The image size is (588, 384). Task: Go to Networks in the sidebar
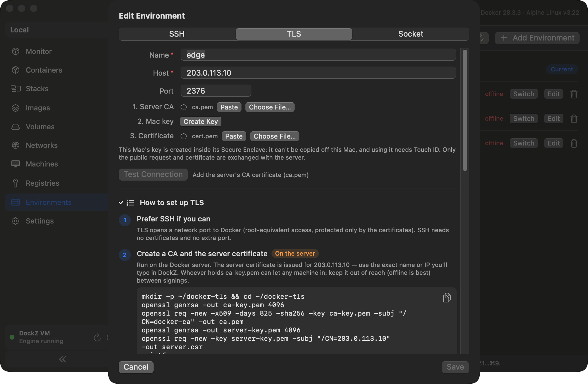coord(56,145)
